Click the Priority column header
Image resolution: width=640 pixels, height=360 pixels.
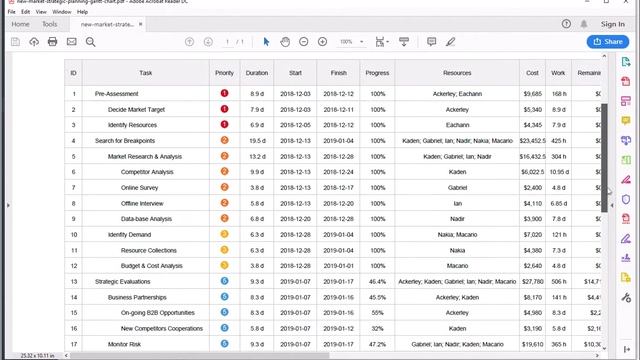point(224,73)
